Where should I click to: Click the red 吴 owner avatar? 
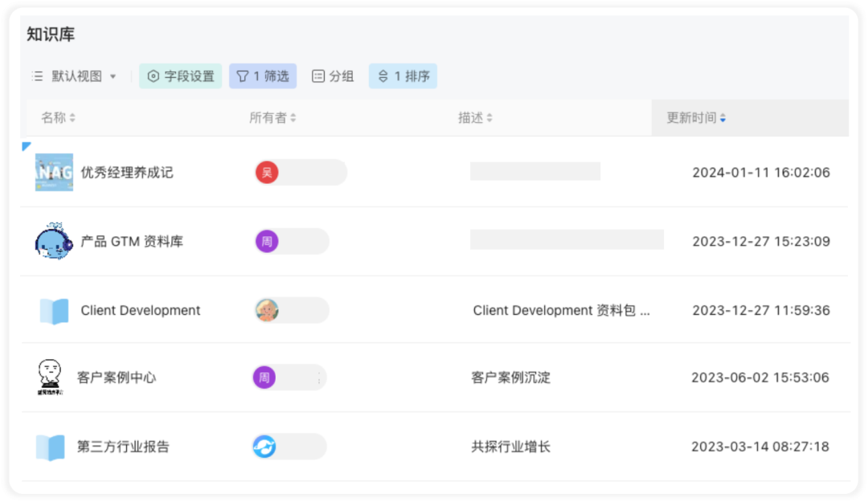[x=267, y=173]
